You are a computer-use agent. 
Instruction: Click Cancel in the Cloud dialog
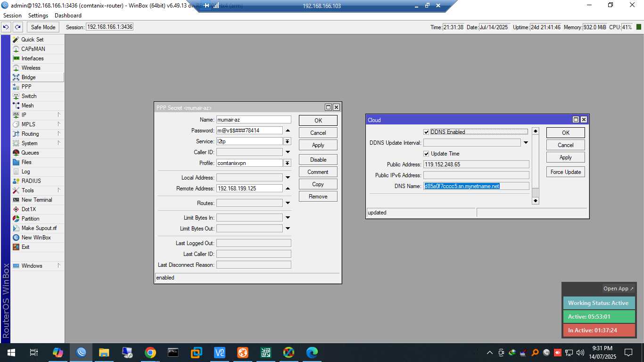tap(566, 145)
